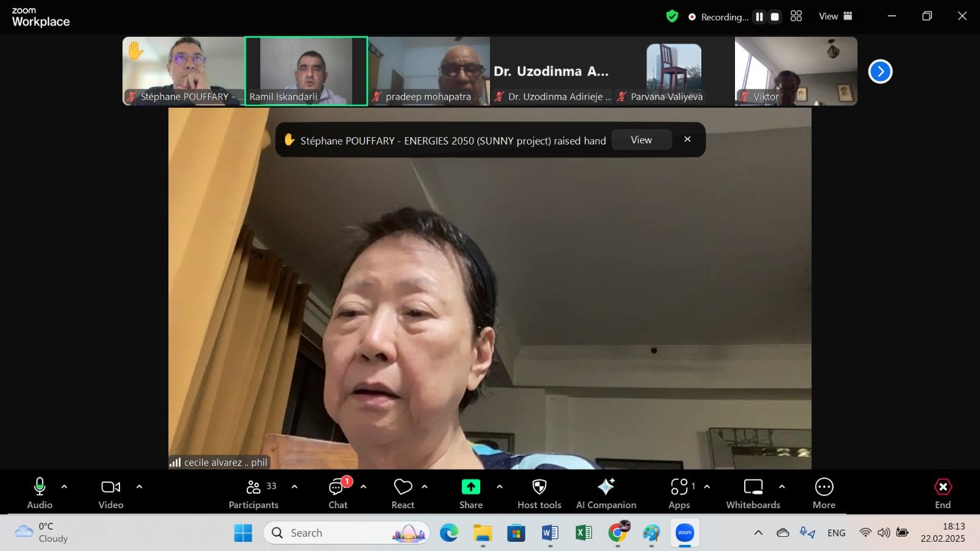Image resolution: width=980 pixels, height=551 pixels.
Task: Open the Participants panel
Action: [x=254, y=493]
